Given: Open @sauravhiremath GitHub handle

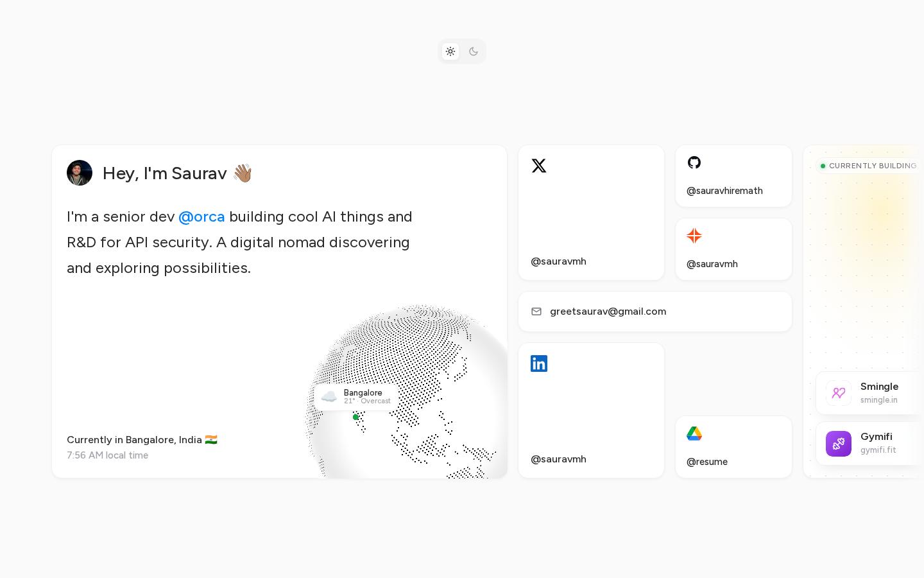Looking at the screenshot, I should pos(724,191).
